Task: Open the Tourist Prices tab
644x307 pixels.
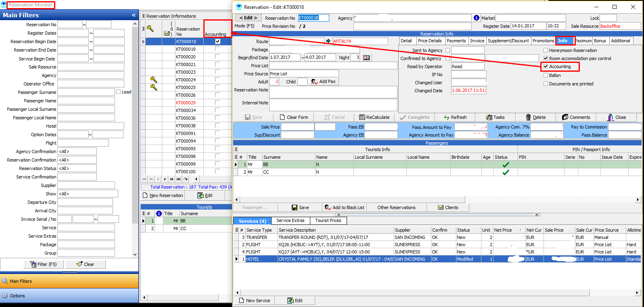Action: [328, 220]
